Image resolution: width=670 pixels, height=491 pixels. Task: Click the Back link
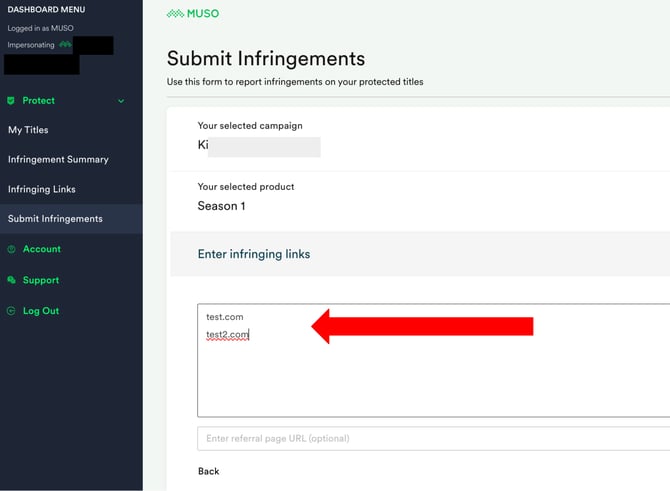[208, 471]
